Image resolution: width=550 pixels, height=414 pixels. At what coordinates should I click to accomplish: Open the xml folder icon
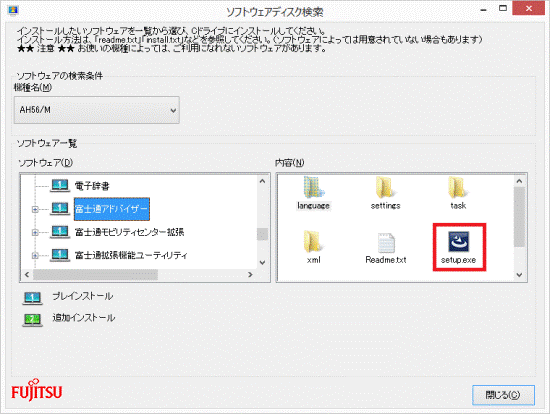313,242
